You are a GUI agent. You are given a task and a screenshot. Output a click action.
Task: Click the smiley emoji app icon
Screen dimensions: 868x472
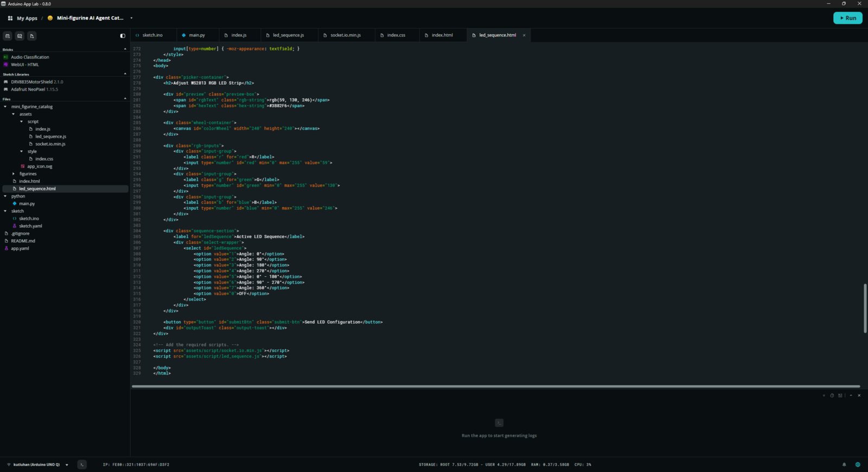pos(50,18)
